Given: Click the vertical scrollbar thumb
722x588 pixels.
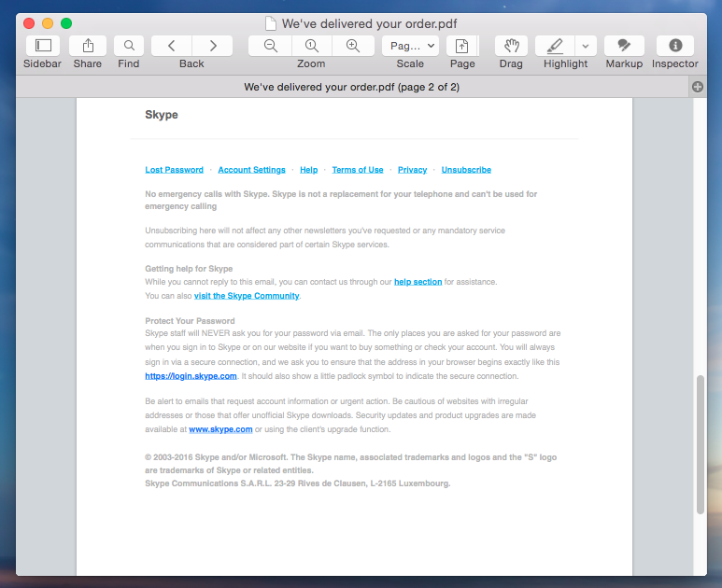Looking at the screenshot, I should [700, 444].
